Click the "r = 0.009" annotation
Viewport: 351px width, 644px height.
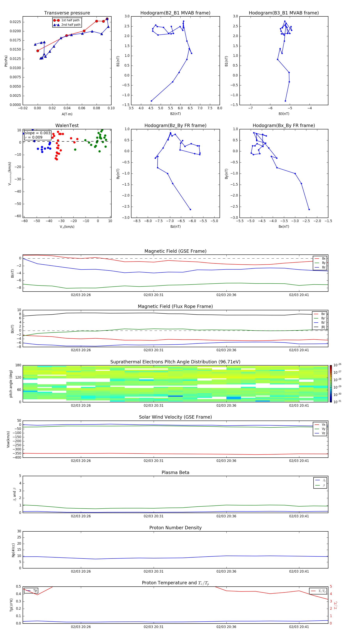coord(34,137)
